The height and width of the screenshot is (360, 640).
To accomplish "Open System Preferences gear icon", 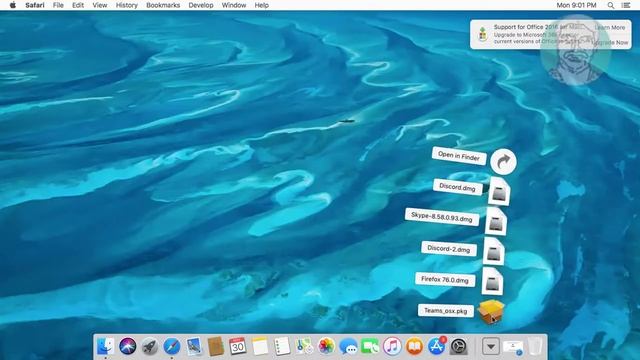I will (458, 347).
